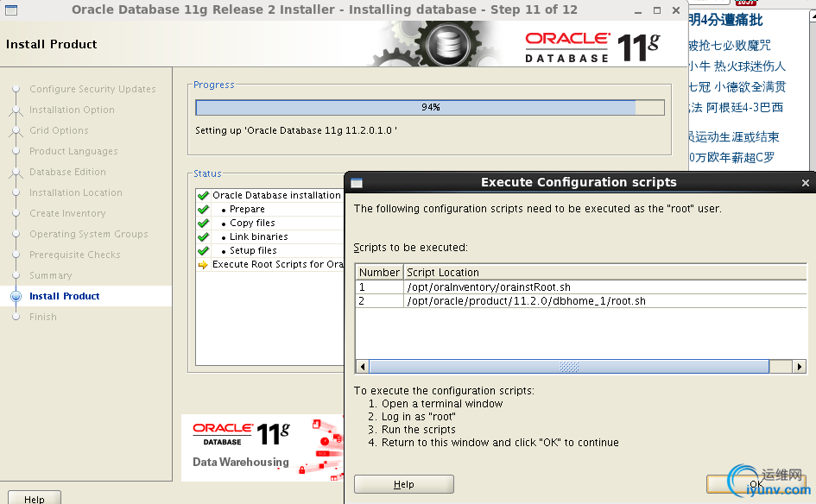Select Prerequisite Checks step
Image resolution: width=816 pixels, height=504 pixels.
[x=75, y=255]
